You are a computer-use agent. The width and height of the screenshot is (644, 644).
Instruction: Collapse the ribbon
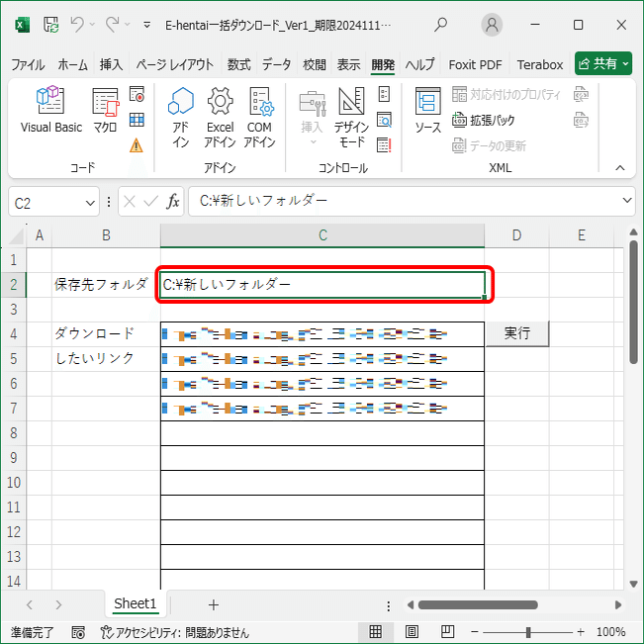click(620, 167)
